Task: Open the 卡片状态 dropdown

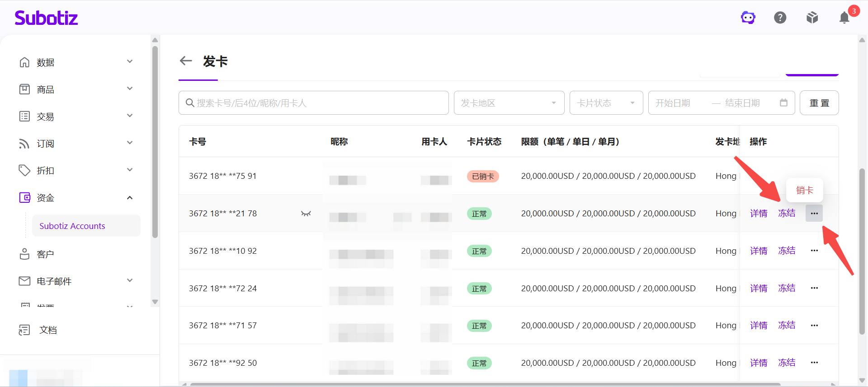Action: (606, 103)
